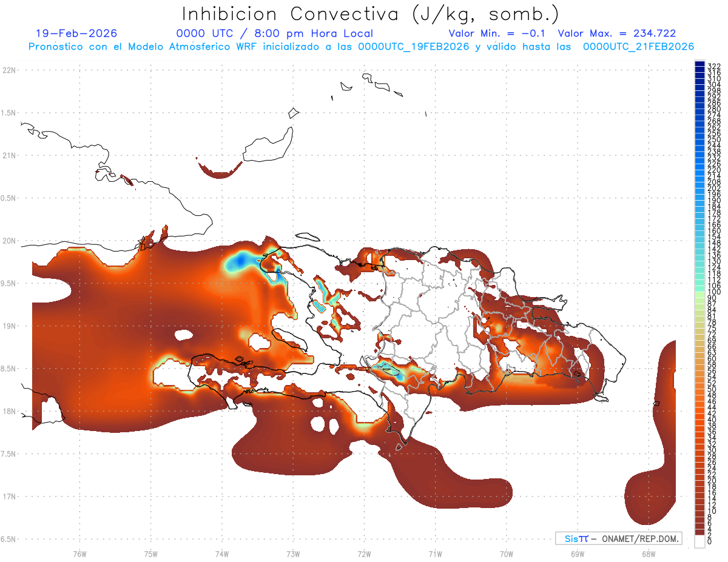
Task: Click the '18N' latitude label
Action: (9, 411)
